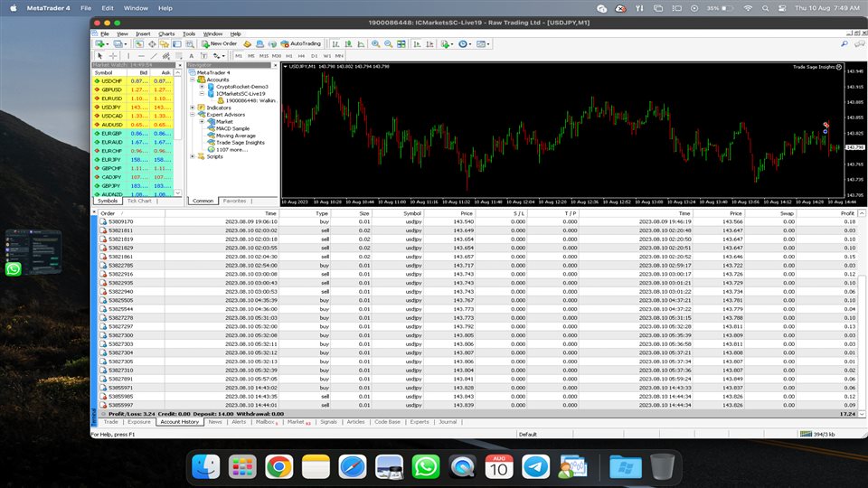
Task: Collapse the Accounts tree node
Action: pyautogui.click(x=193, y=80)
